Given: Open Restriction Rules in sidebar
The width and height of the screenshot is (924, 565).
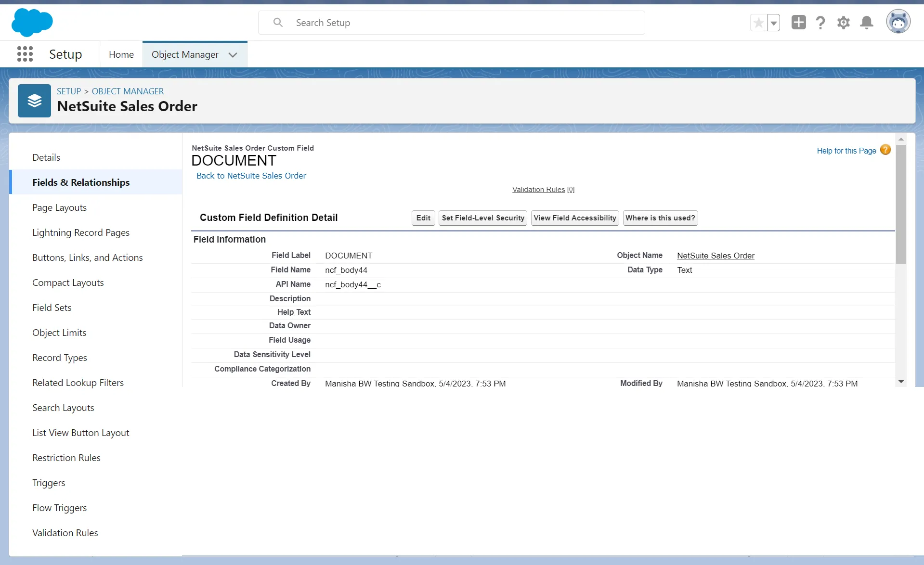Looking at the screenshot, I should 66,458.
